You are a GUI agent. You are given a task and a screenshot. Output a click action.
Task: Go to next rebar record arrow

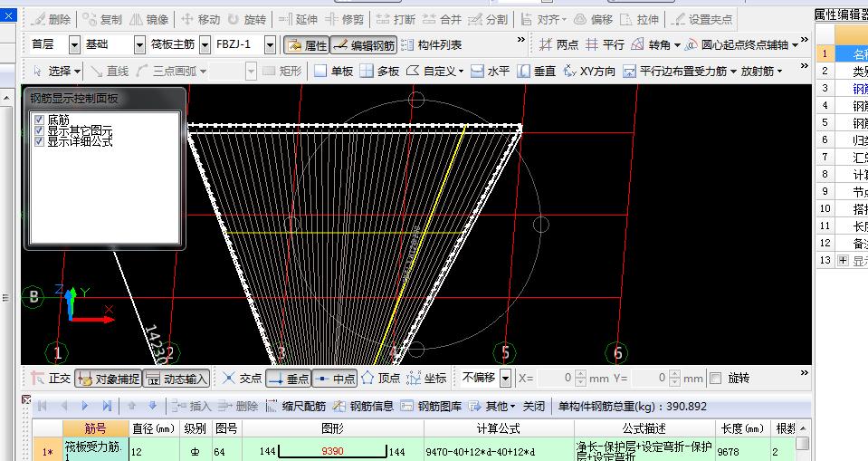[x=85, y=406]
